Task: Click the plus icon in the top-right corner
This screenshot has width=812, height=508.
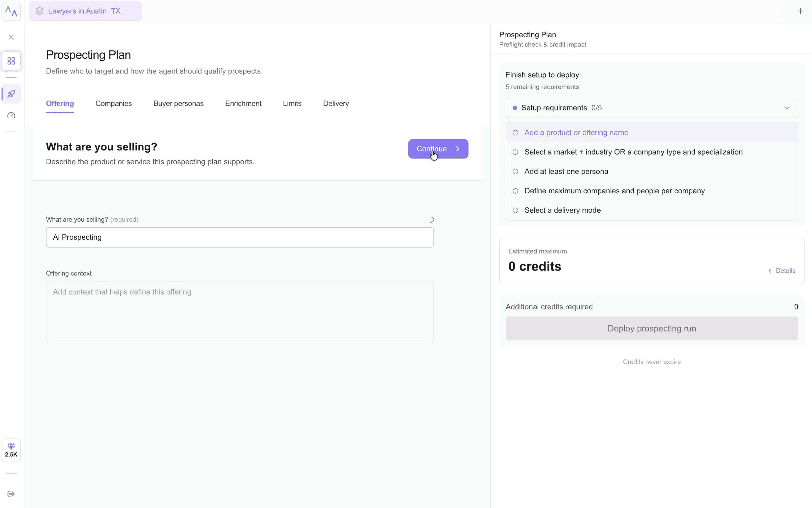Action: click(800, 11)
